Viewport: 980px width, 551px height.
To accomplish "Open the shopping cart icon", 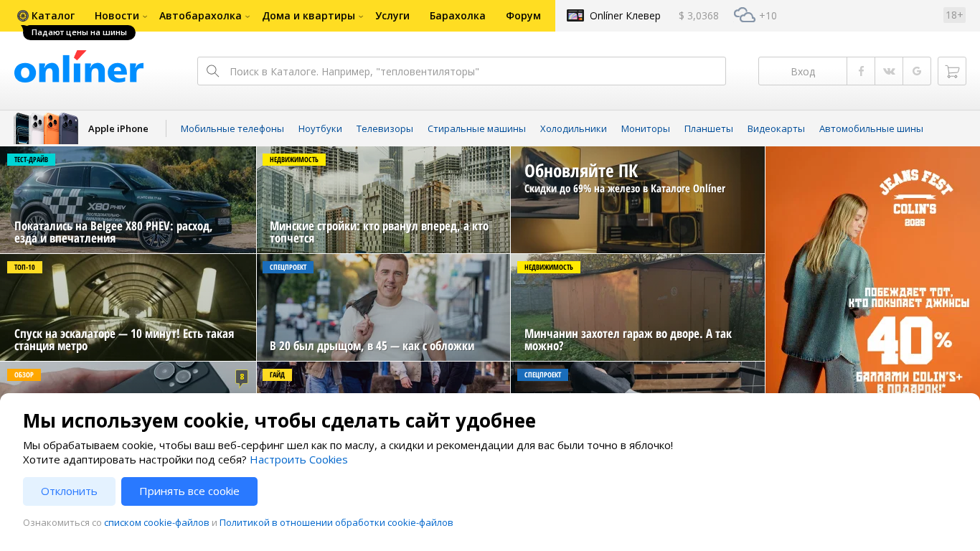I will click(x=952, y=71).
